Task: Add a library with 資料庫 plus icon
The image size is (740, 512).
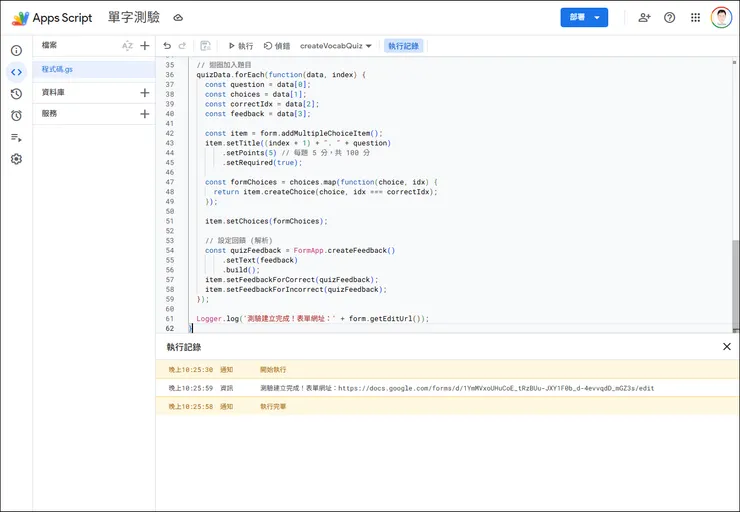Action: coord(145,92)
